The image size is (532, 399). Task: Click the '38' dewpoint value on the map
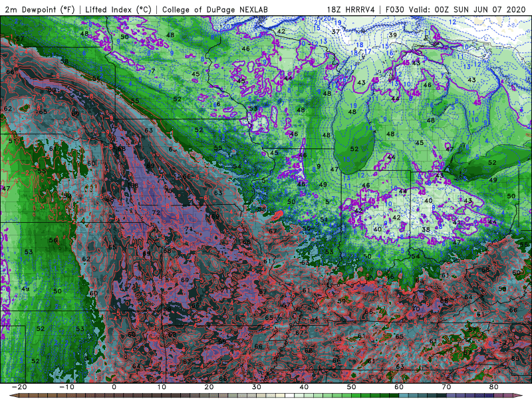(426, 229)
